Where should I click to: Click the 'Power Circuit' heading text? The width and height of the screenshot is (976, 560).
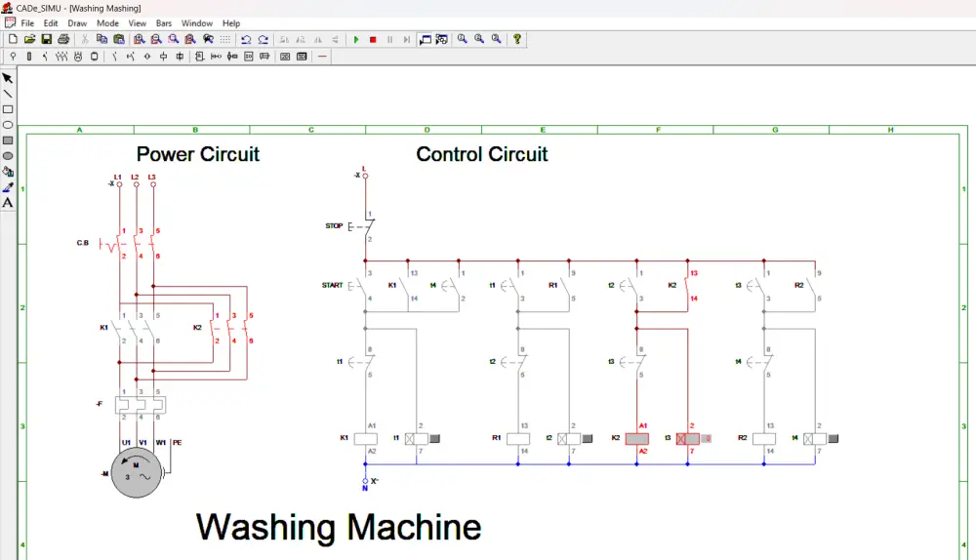tap(198, 154)
